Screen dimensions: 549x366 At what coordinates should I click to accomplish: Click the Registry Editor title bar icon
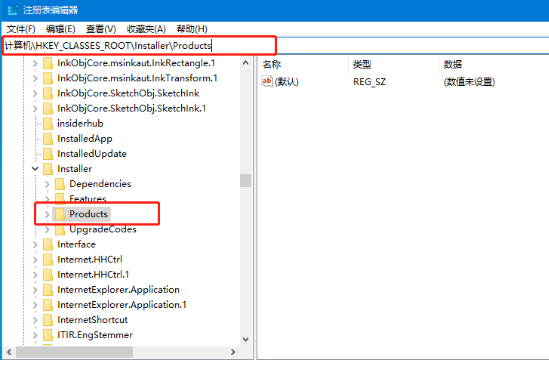pyautogui.click(x=13, y=10)
